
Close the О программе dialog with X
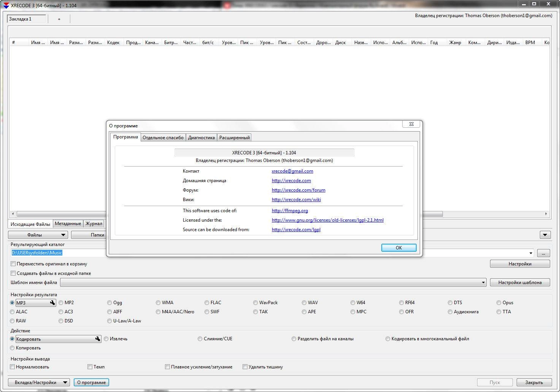pyautogui.click(x=411, y=124)
